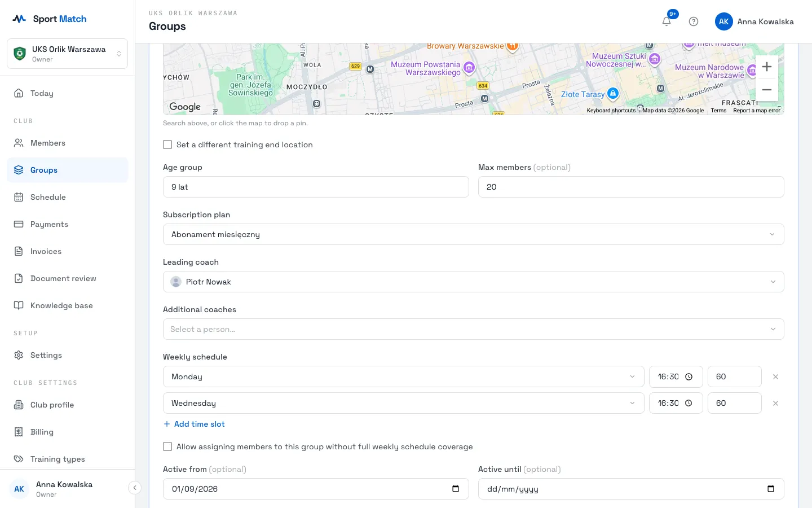Click the Muzeum Powstania Warszawskiego pin
The image size is (812, 508).
click(x=469, y=69)
